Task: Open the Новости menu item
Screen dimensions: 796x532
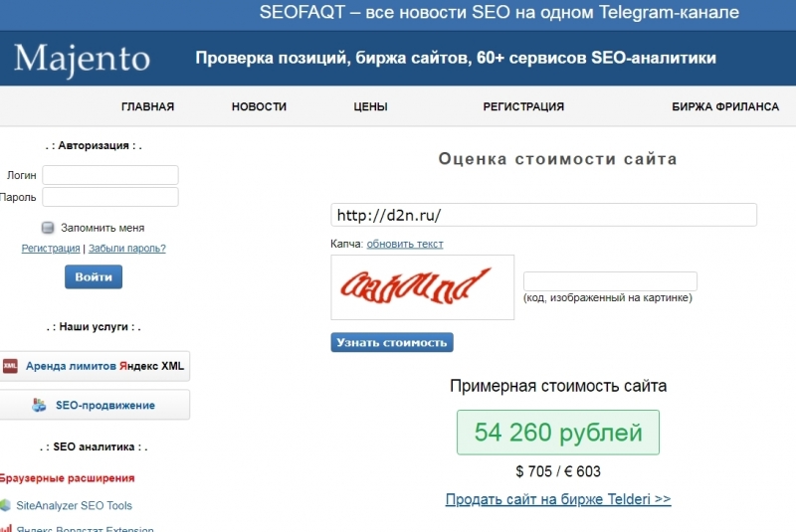Action: tap(259, 107)
